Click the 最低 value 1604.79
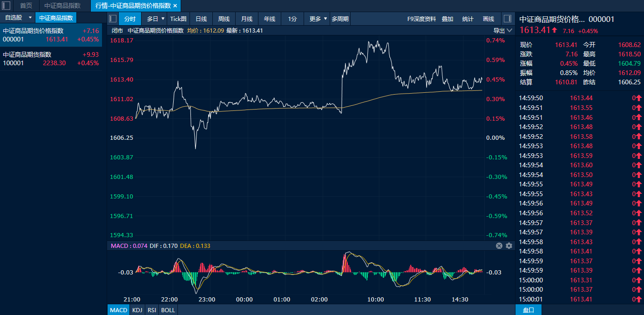This screenshot has height=315, width=644. (630, 63)
